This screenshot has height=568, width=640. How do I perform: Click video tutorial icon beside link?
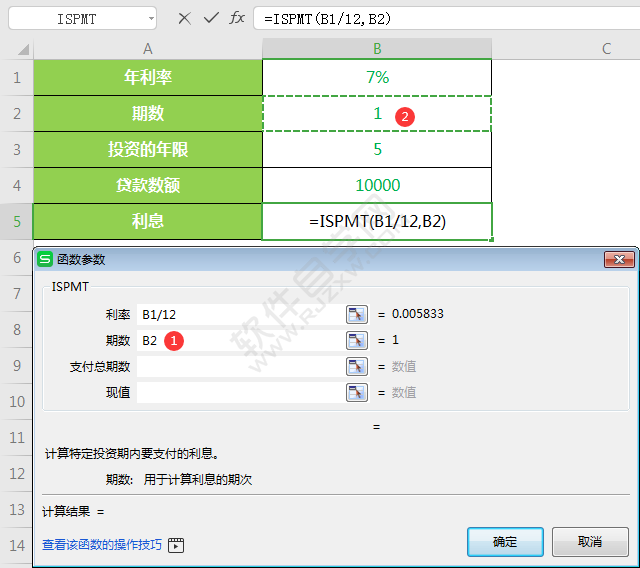[176, 545]
